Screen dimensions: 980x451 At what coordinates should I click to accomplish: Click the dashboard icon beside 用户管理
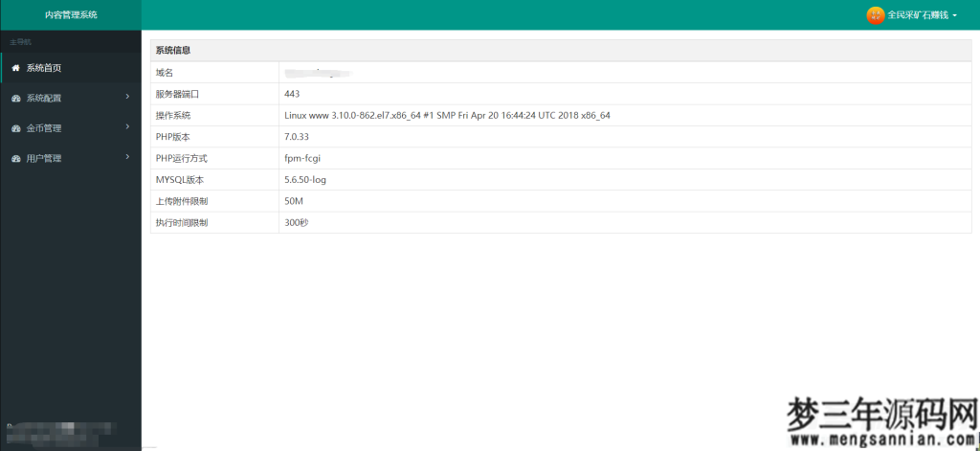click(15, 158)
